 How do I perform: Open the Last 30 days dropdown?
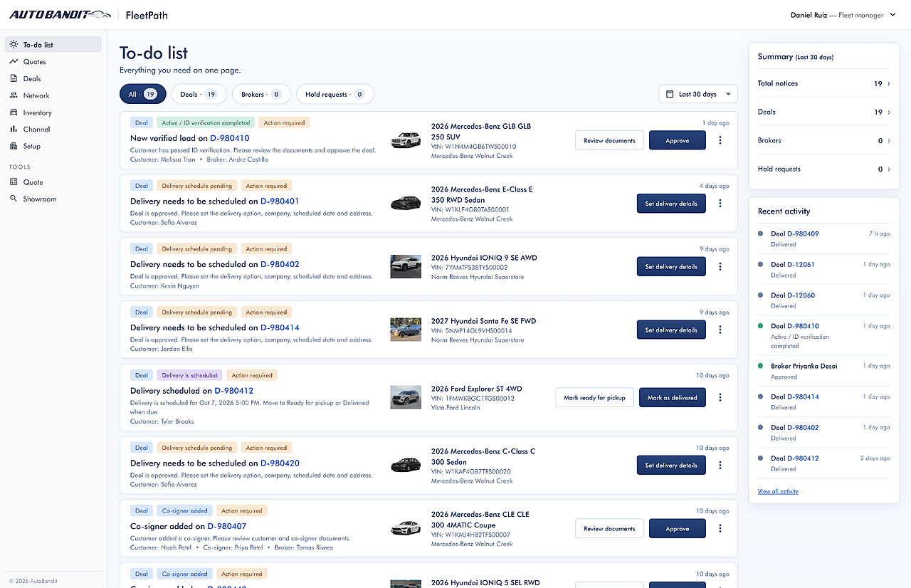pos(698,94)
